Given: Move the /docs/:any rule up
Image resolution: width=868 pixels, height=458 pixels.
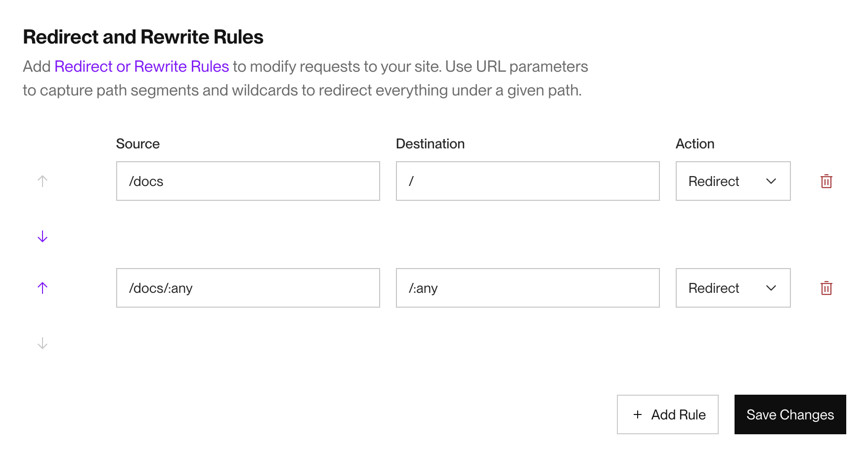Looking at the screenshot, I should tap(42, 287).
